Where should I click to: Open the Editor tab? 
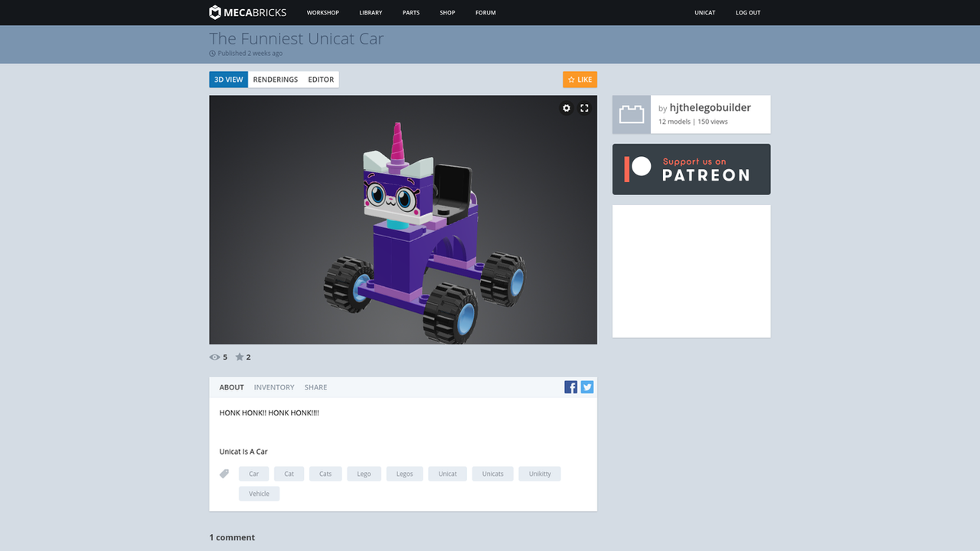tap(321, 80)
